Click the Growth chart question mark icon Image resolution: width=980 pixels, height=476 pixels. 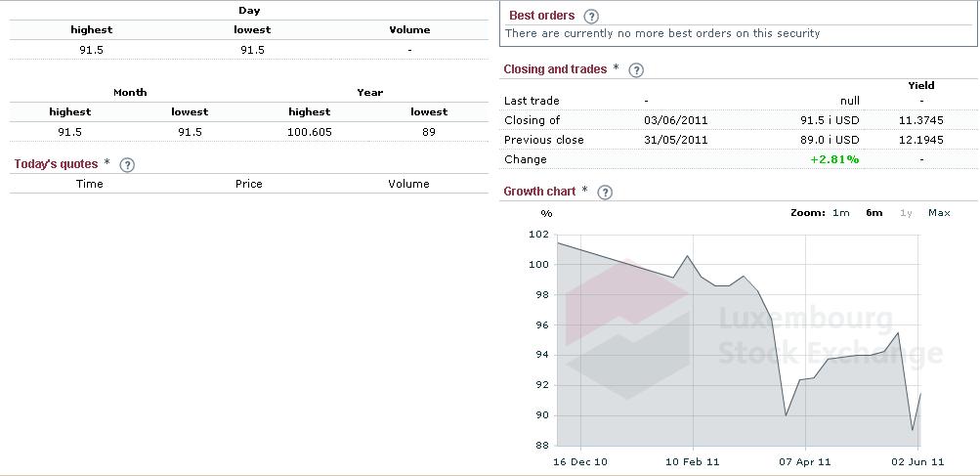click(605, 193)
